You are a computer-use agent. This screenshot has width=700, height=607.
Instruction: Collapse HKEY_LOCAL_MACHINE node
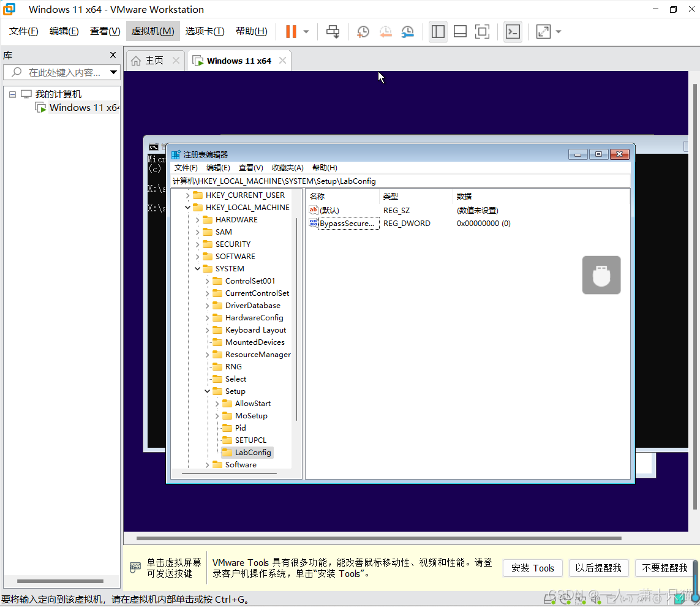(x=187, y=207)
